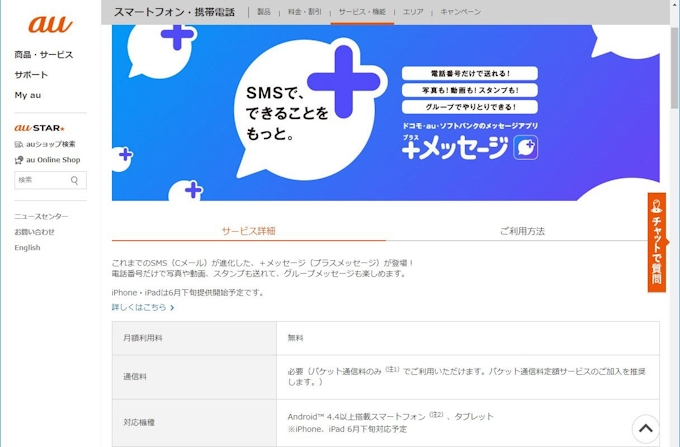
Task: Open サポート in the sidebar
Action: (31, 75)
